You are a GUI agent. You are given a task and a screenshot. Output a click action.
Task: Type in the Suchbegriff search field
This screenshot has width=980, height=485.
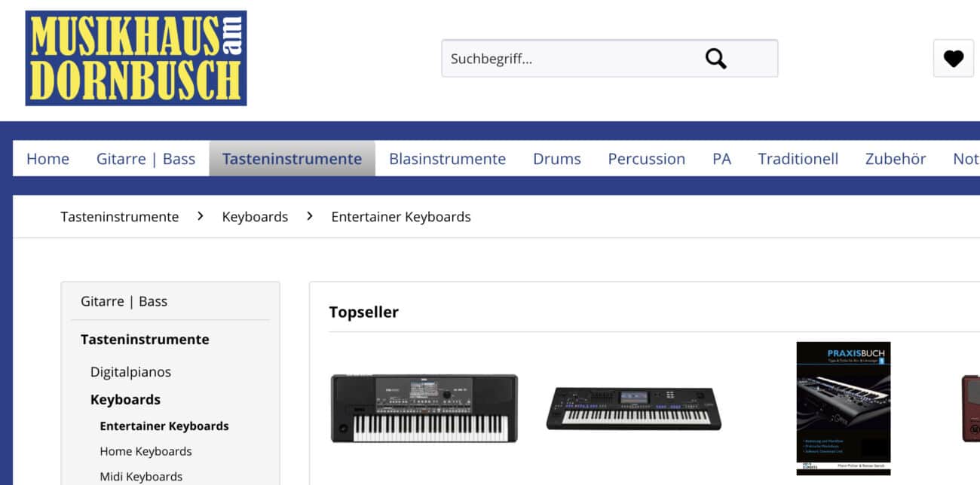point(565,59)
